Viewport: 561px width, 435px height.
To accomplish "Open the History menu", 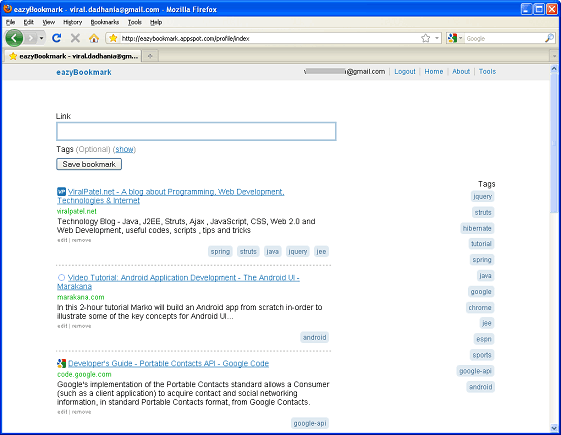I will pyautogui.click(x=73, y=22).
